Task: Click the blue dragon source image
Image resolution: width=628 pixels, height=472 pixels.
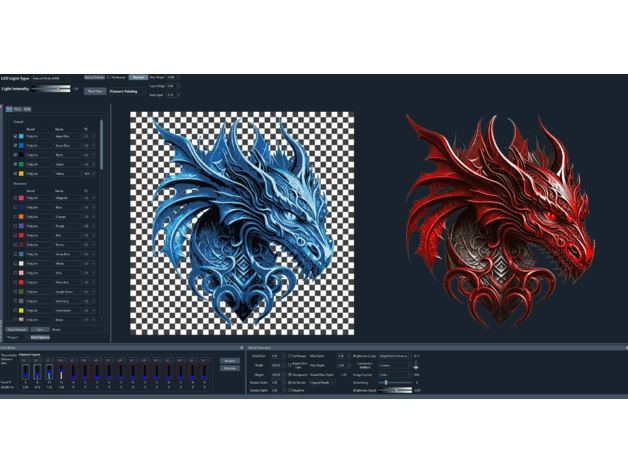Action: 242,223
